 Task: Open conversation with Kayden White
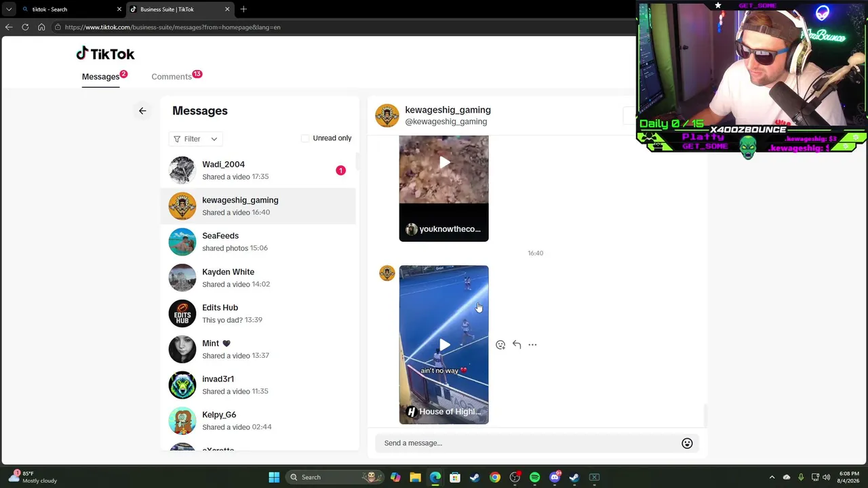pos(258,278)
